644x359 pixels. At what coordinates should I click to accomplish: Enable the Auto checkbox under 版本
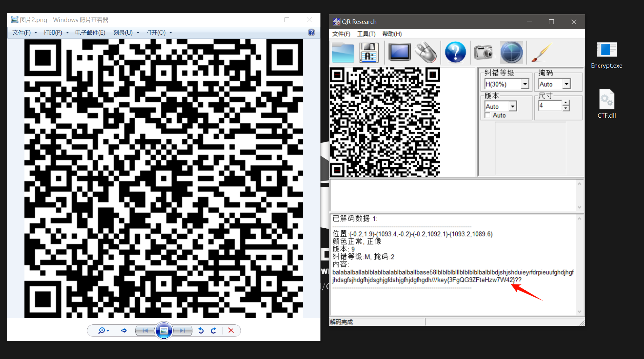488,115
